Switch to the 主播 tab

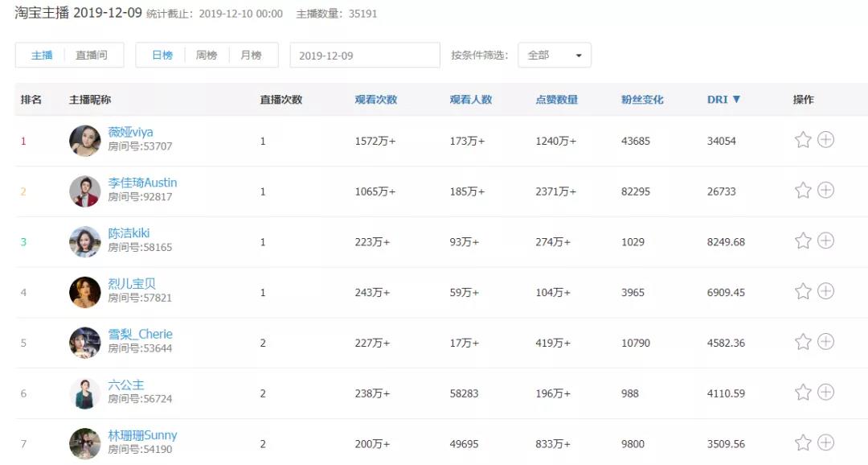(42, 56)
